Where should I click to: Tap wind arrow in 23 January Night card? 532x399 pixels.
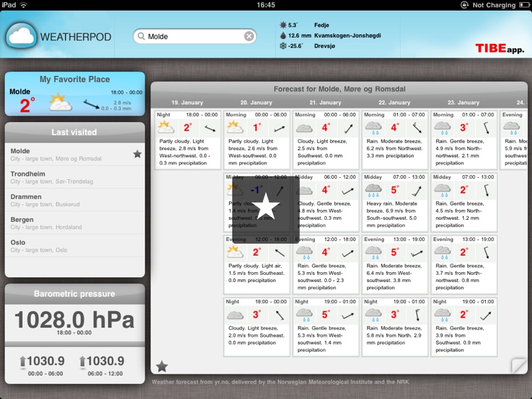pyautogui.click(x=485, y=315)
